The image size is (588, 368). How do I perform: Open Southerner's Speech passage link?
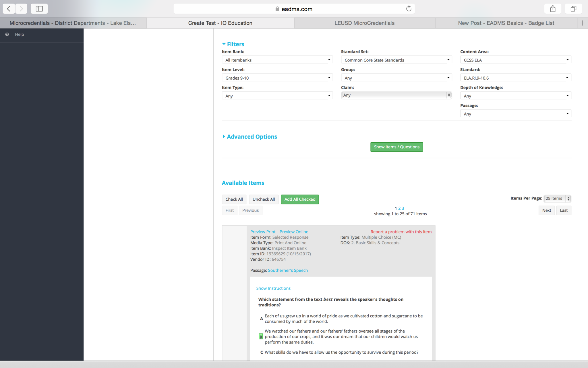(x=288, y=270)
